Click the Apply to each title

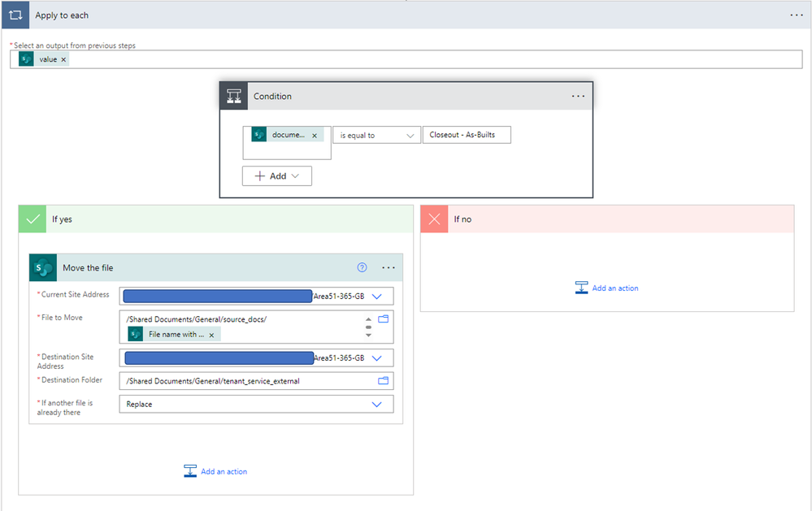click(x=62, y=15)
